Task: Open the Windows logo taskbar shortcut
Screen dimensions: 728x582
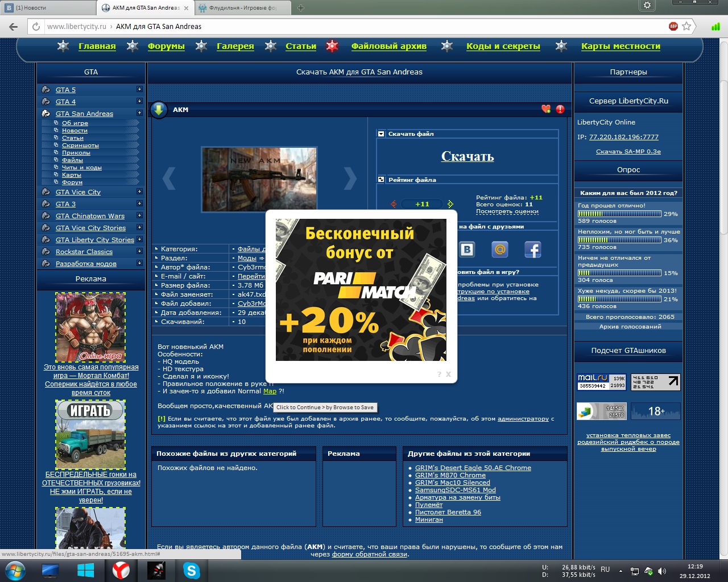Action: click(x=85, y=570)
